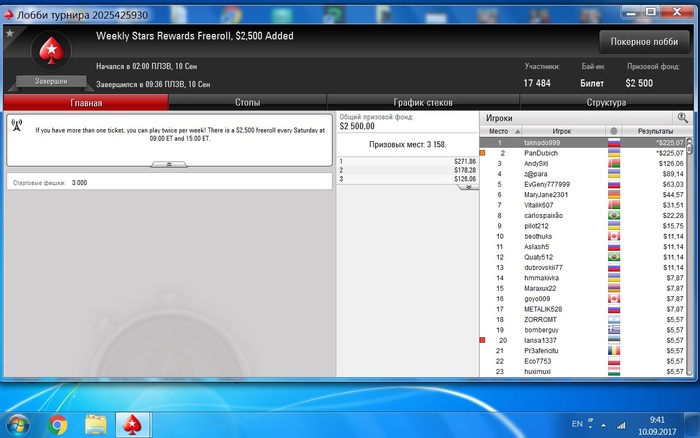Select player Eco7753 row
The width and height of the screenshot is (700, 438).
click(583, 362)
